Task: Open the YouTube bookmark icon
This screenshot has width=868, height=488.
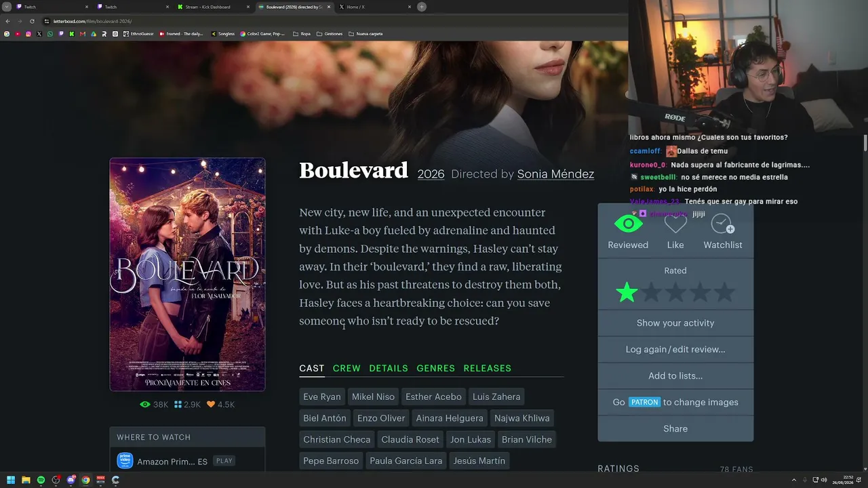Action: [18, 34]
